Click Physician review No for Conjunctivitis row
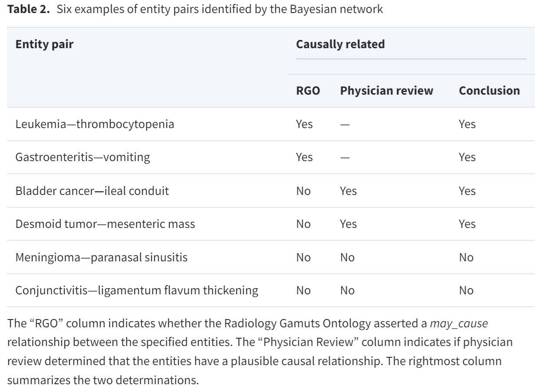Screen dimensions: 538x392 click(348, 291)
